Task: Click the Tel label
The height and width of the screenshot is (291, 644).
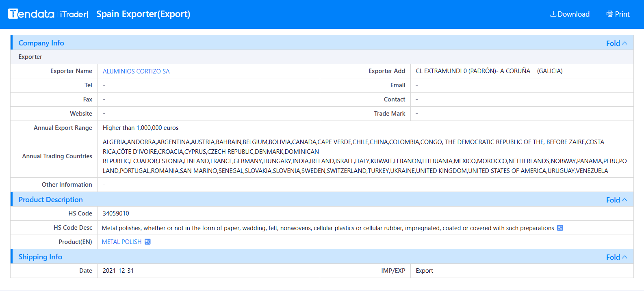Action: pos(88,85)
